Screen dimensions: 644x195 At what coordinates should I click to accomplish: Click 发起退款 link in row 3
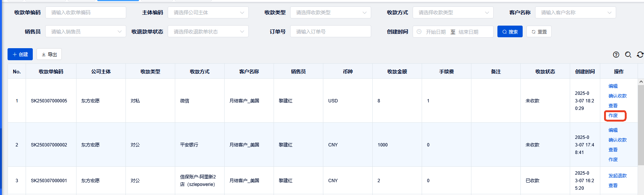[618, 176]
